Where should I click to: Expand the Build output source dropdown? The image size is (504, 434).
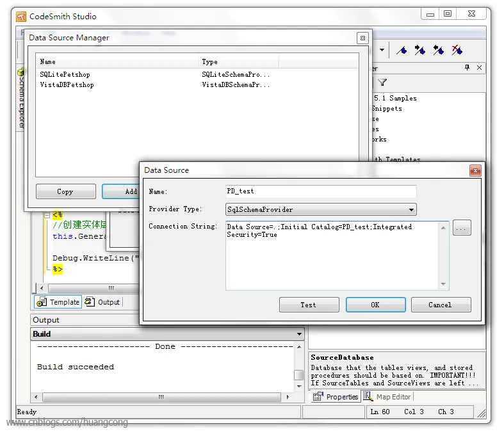[299, 334]
